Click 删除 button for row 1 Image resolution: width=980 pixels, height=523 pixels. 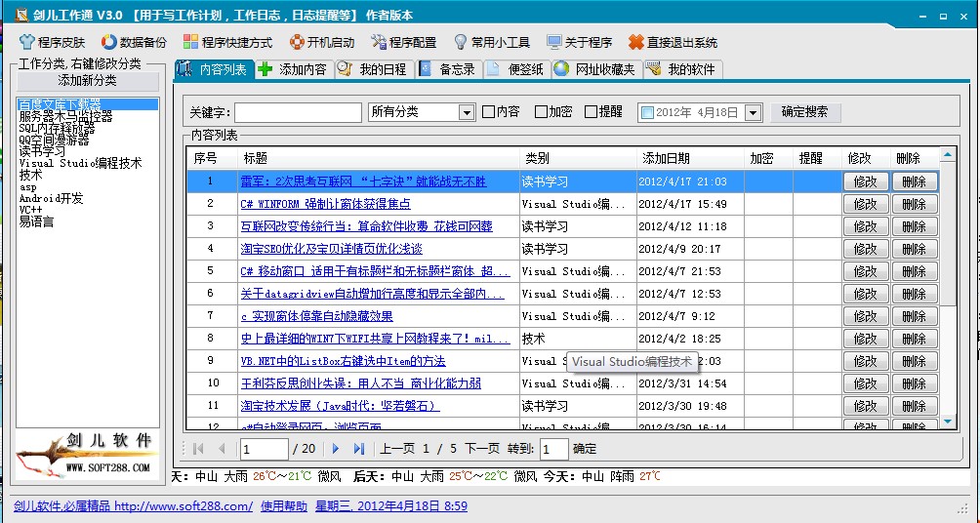click(915, 181)
